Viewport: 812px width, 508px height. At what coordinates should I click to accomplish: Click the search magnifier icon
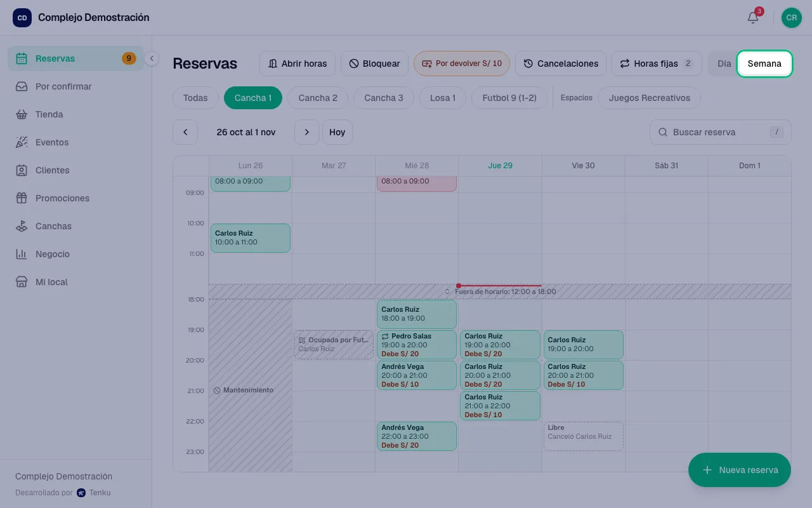[663, 132]
